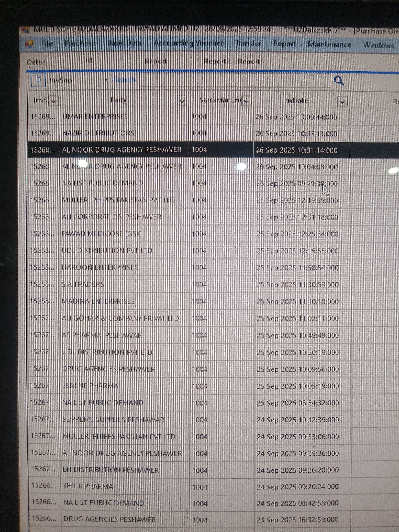The width and height of the screenshot is (399, 532).
Task: Open the InvSno column filter dropdown
Action: 53,101
